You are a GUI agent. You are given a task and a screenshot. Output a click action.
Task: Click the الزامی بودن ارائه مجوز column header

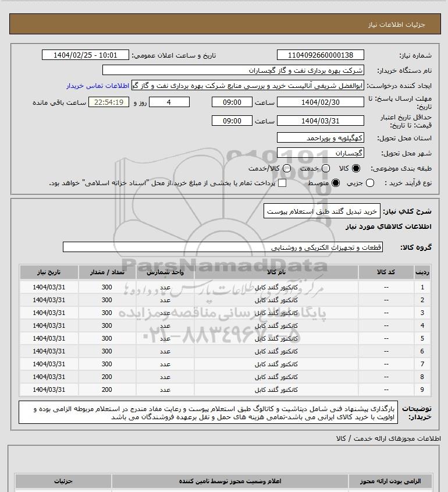(390, 481)
